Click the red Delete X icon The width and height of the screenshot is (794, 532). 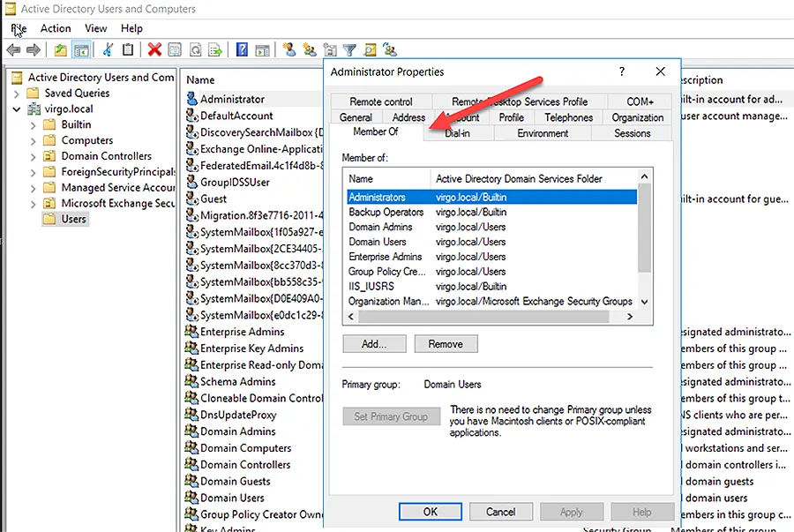click(x=154, y=49)
